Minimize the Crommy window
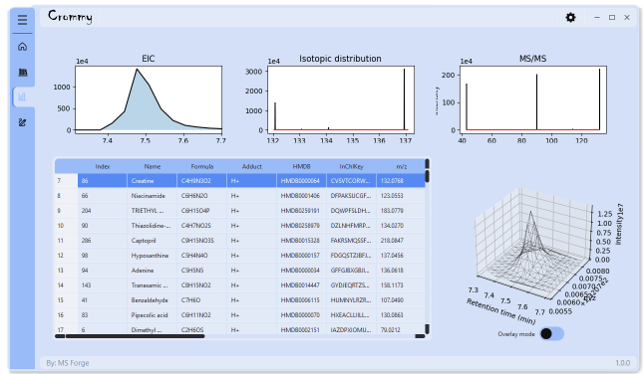Viewport: 643px width, 374px height. tap(597, 17)
